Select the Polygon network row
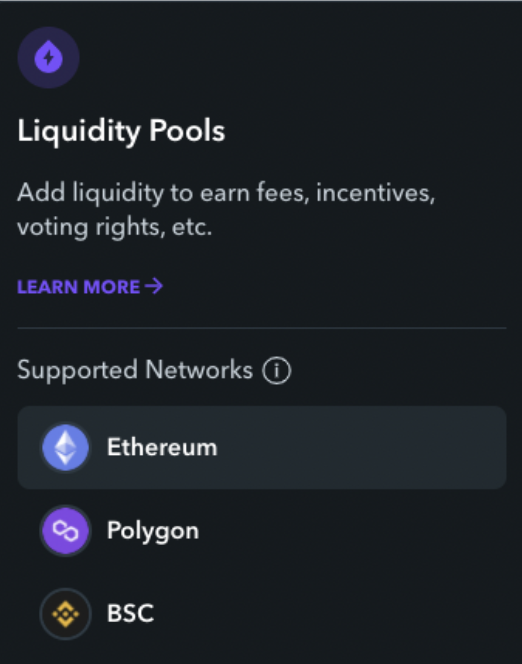Image resolution: width=522 pixels, height=664 pixels. 262,530
